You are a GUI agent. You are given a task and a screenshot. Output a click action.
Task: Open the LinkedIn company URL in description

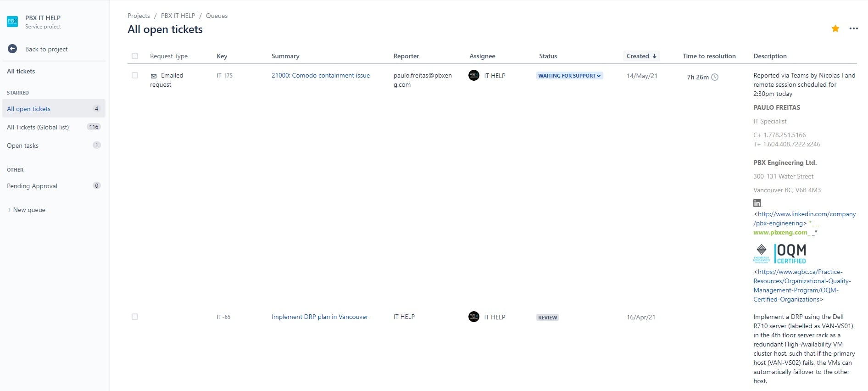(x=804, y=218)
